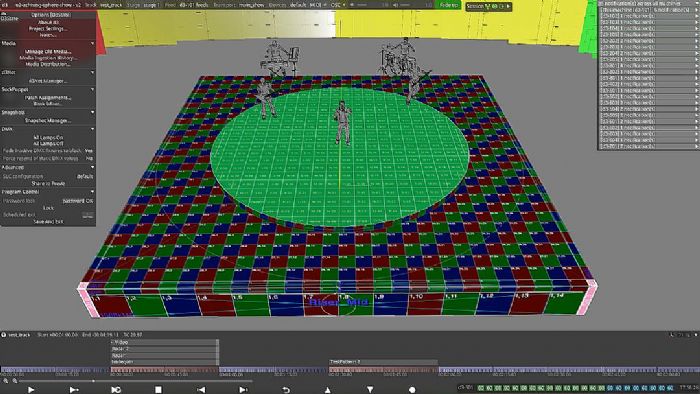Toggle the DMX fixtures tracking Yes value

click(89, 151)
